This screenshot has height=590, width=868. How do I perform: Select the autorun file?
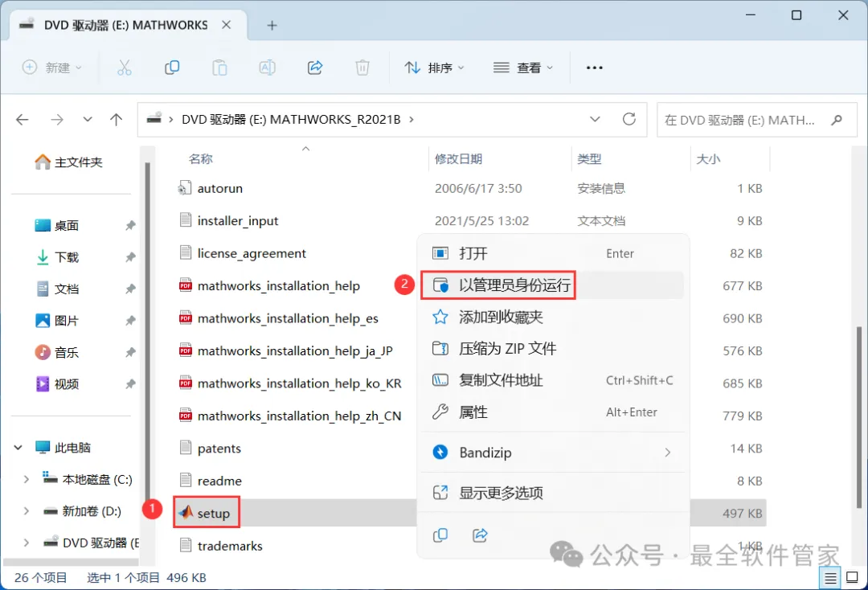pos(219,188)
